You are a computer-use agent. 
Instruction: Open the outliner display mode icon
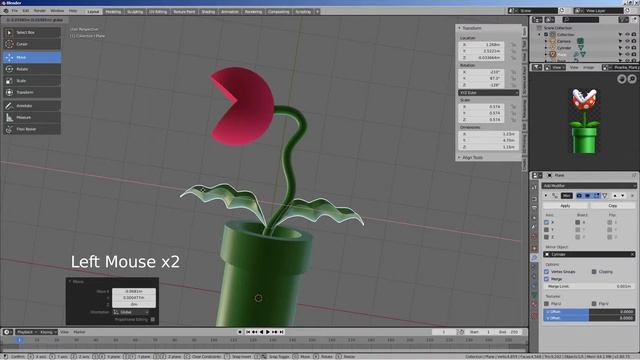coord(550,20)
